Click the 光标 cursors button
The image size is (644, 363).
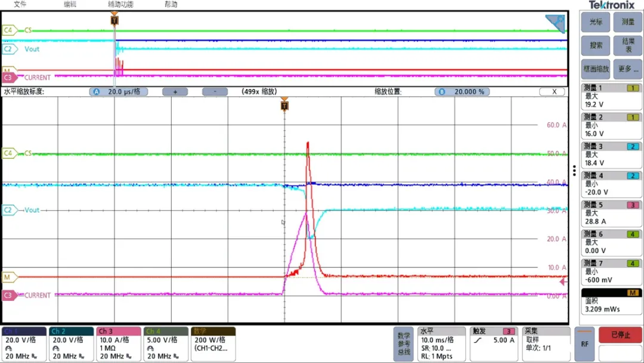[x=596, y=21]
